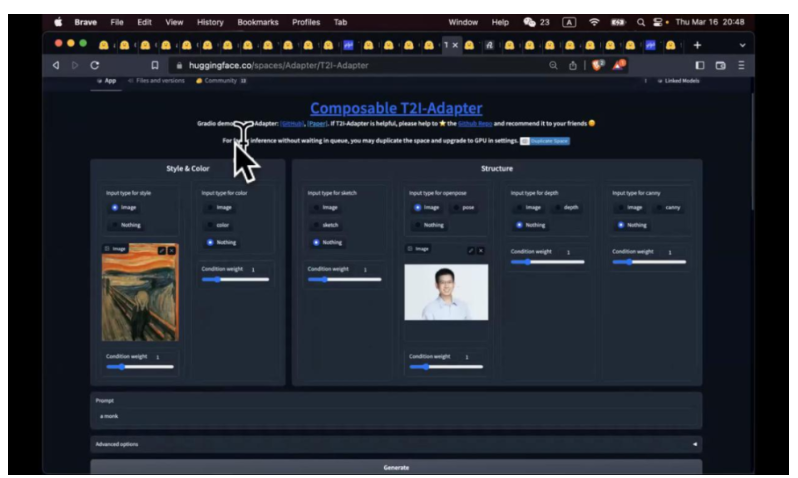The image size is (798, 478).
Task: Open the tab list chevron dropdown
Action: coord(743,45)
